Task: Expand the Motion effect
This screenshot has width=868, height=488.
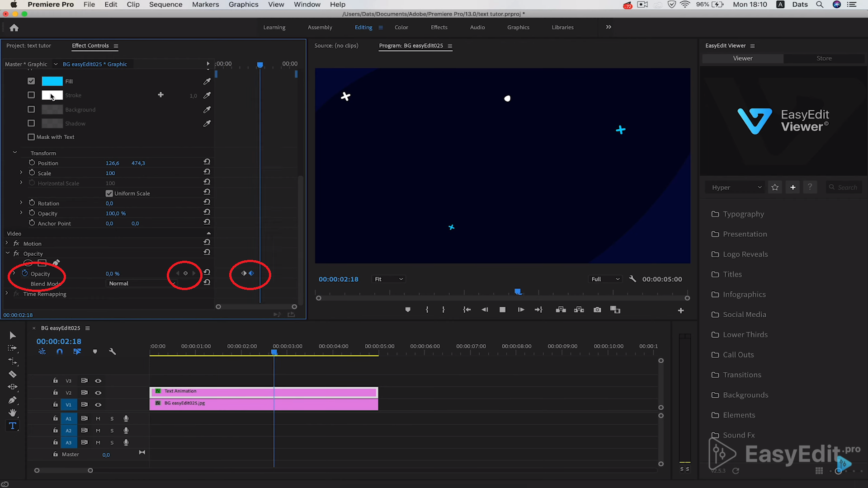Action: pos(7,243)
